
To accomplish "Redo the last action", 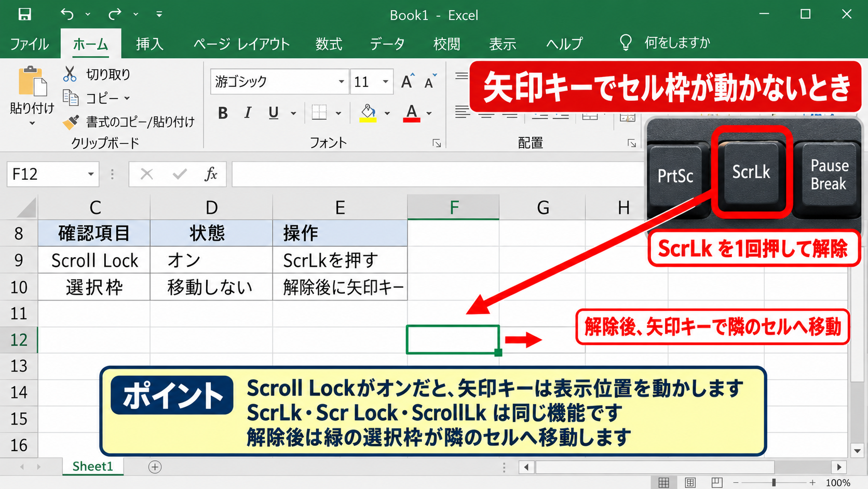I will pyautogui.click(x=115, y=14).
